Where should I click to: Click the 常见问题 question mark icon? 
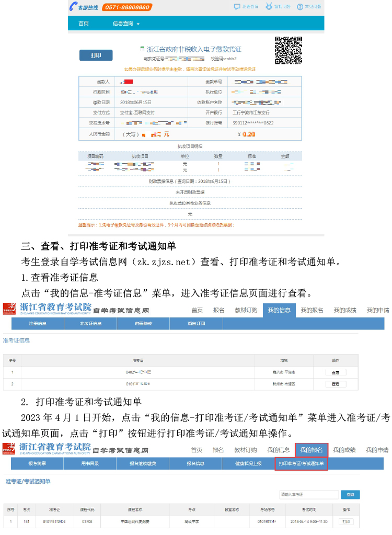300,7
